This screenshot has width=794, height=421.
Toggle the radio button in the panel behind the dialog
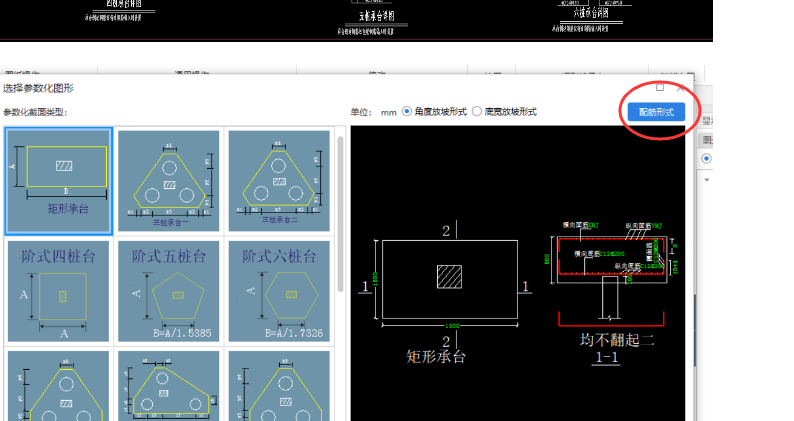click(706, 159)
